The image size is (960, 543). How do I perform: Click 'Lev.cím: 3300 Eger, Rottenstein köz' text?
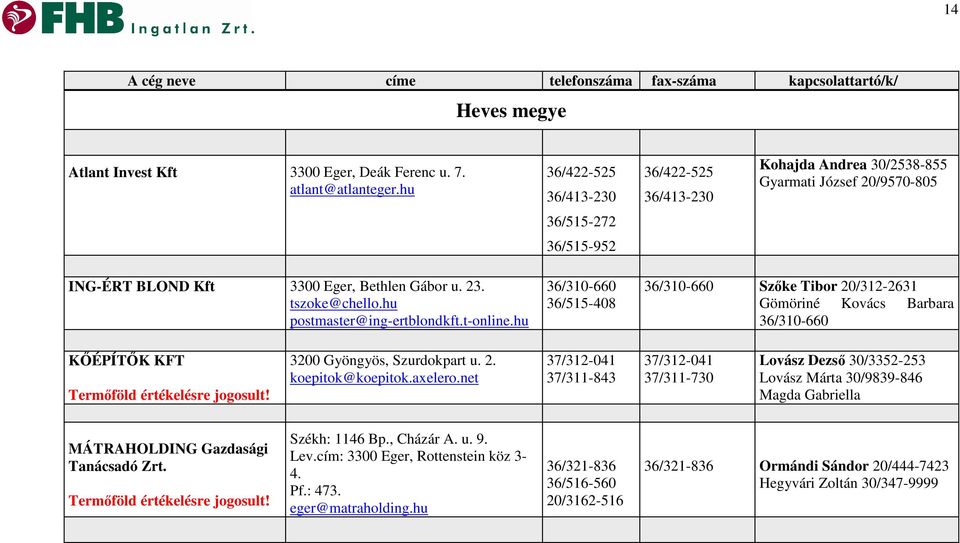click(x=400, y=456)
